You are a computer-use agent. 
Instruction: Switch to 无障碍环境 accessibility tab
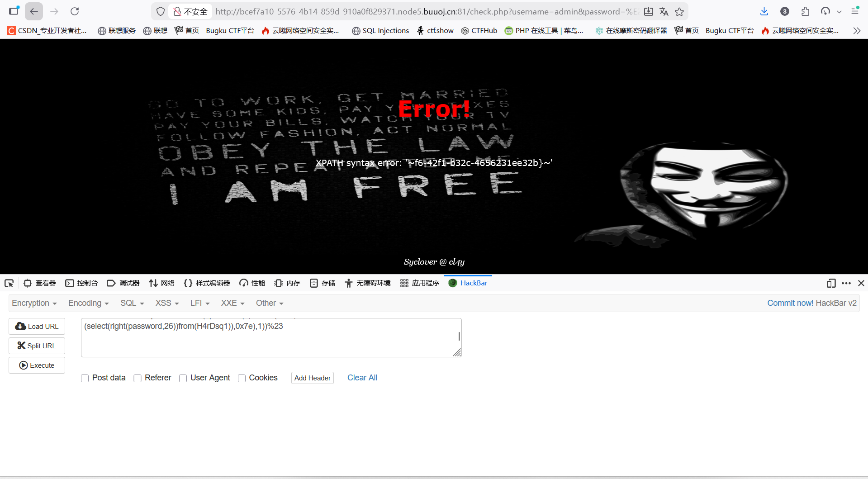pyautogui.click(x=367, y=283)
